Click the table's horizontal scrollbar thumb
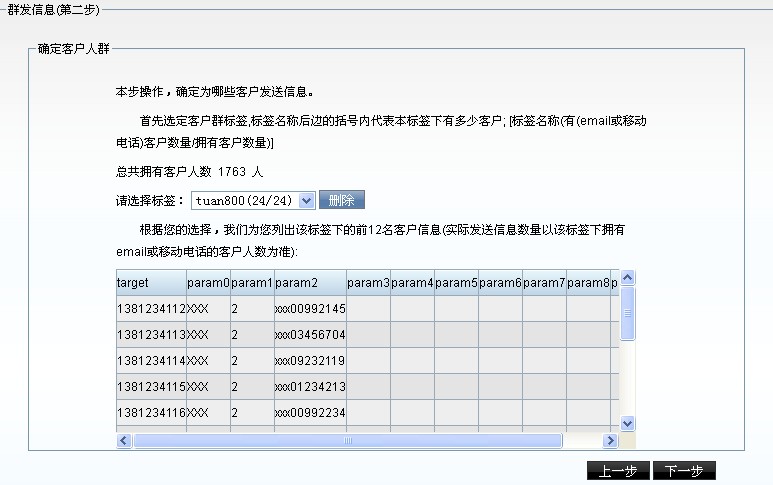 click(x=348, y=440)
